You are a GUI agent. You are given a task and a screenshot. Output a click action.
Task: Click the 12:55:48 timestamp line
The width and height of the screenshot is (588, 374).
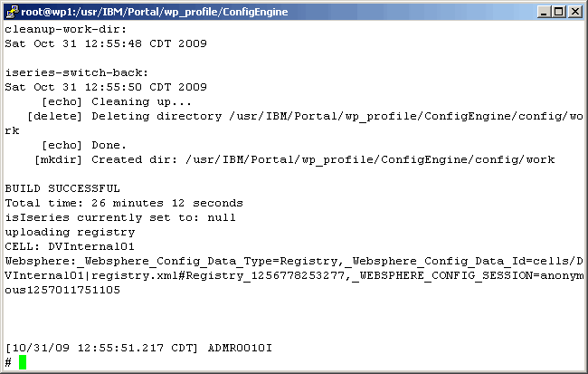tap(106, 43)
